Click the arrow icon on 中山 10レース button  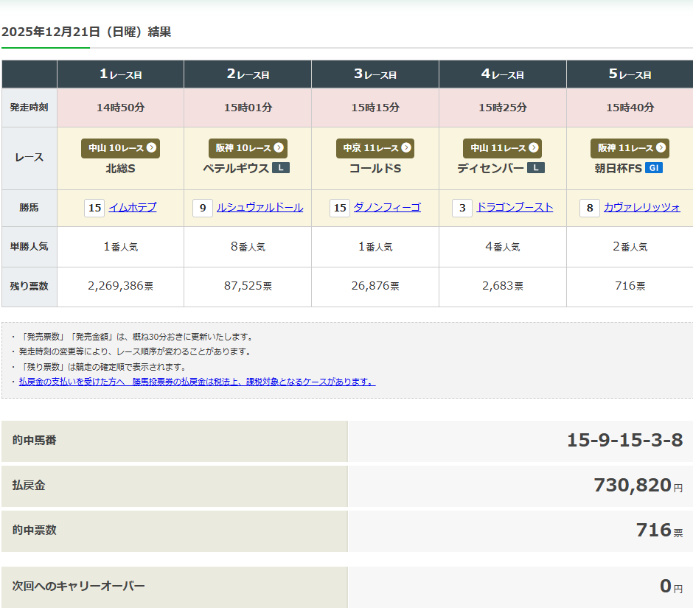[151, 148]
